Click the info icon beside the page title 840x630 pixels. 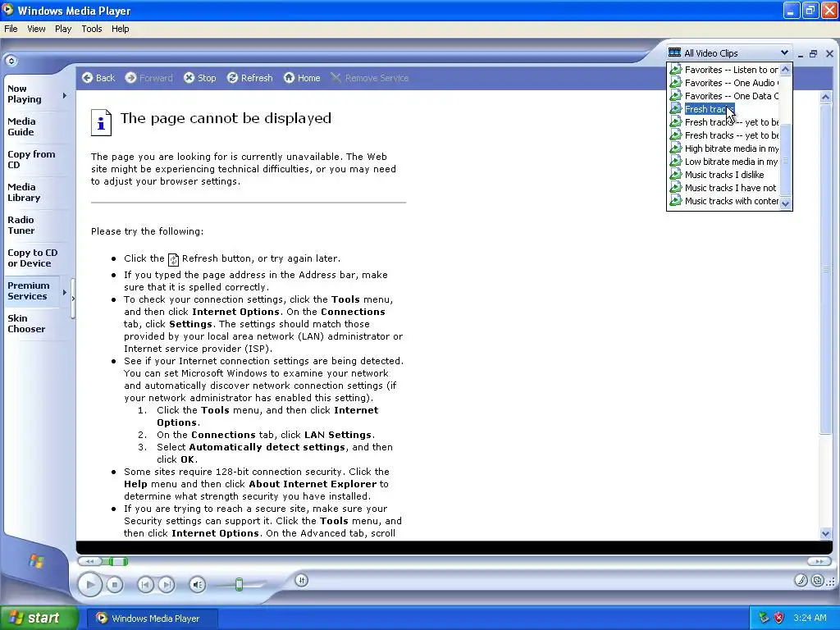pos(101,123)
